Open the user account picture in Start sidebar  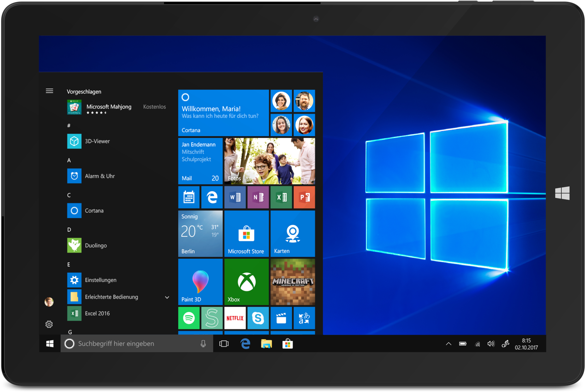pos(49,302)
